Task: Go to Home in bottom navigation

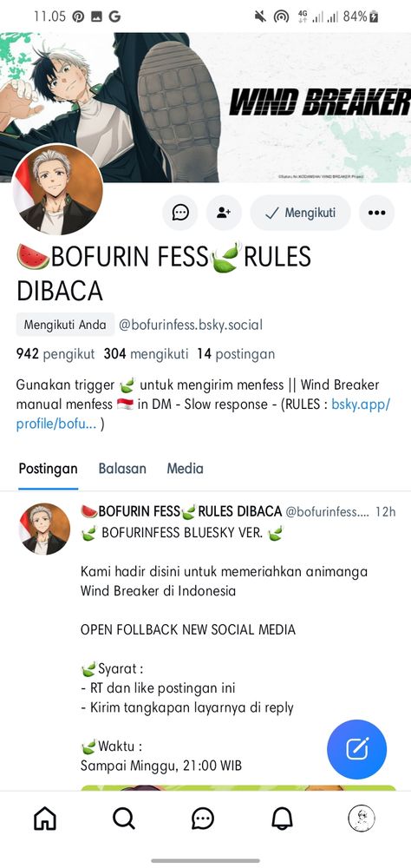Action: click(45, 818)
